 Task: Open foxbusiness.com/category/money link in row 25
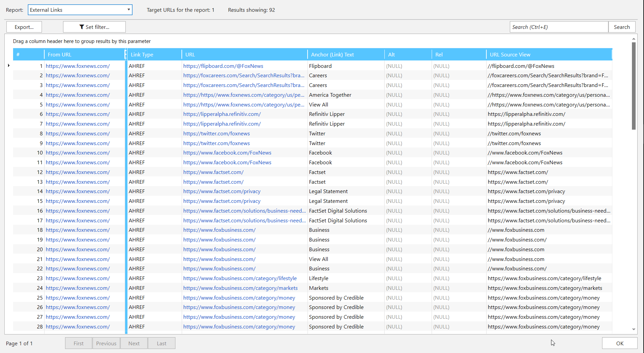pyautogui.click(x=239, y=298)
